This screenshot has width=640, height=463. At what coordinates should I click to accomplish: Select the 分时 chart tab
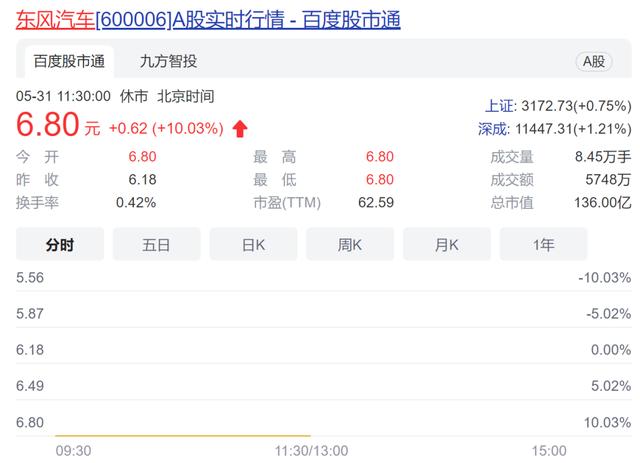coord(60,245)
